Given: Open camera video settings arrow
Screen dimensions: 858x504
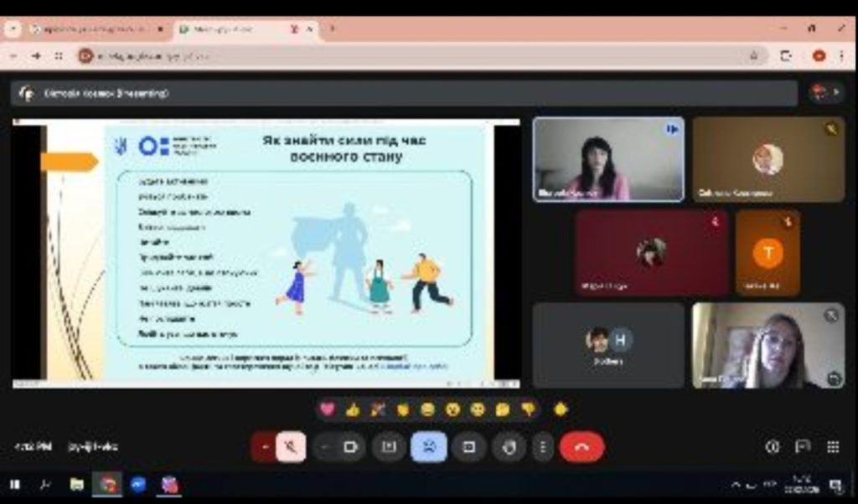Looking at the screenshot, I should tap(325, 447).
